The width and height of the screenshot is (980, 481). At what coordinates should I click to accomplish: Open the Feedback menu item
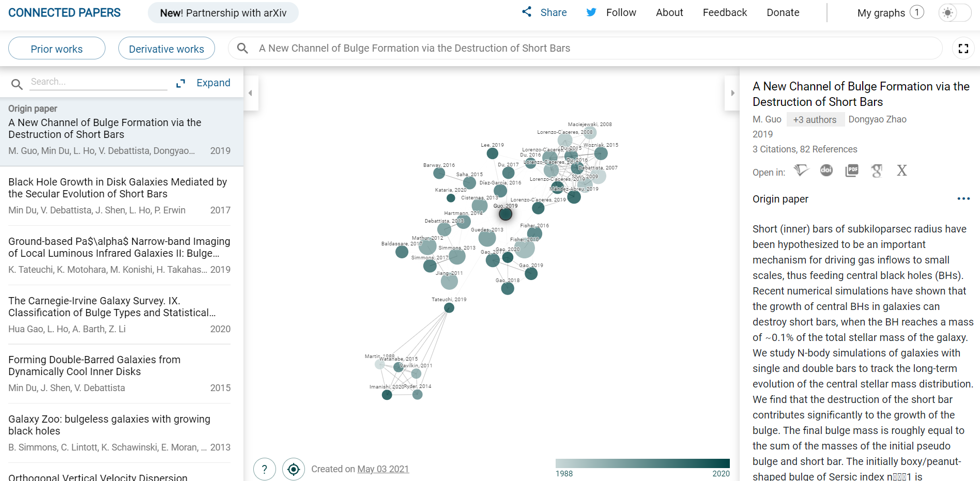pos(725,12)
